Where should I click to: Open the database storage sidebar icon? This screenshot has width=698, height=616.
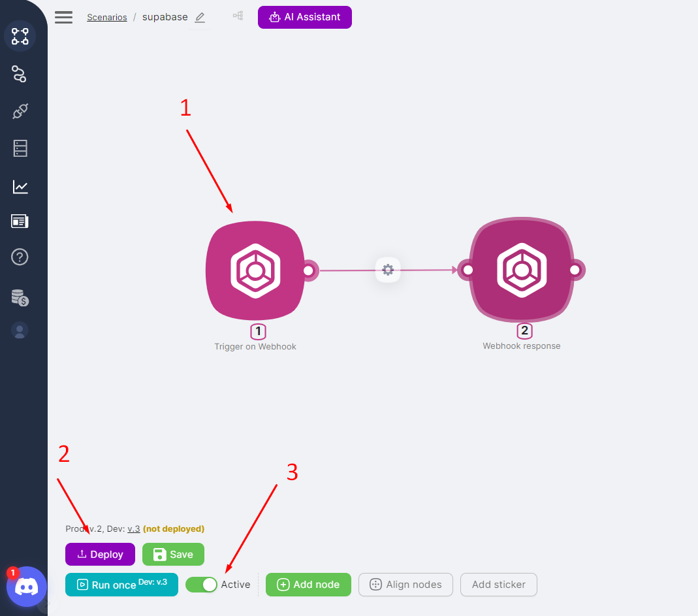click(x=20, y=149)
